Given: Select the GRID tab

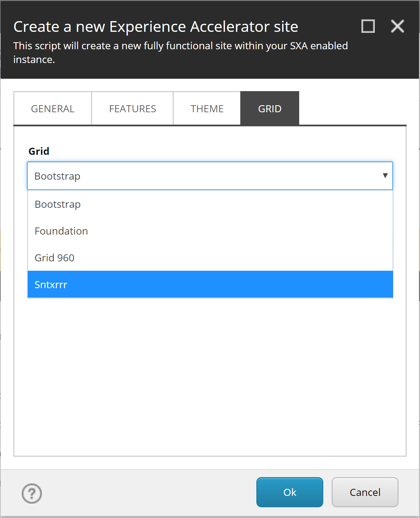Looking at the screenshot, I should point(270,109).
